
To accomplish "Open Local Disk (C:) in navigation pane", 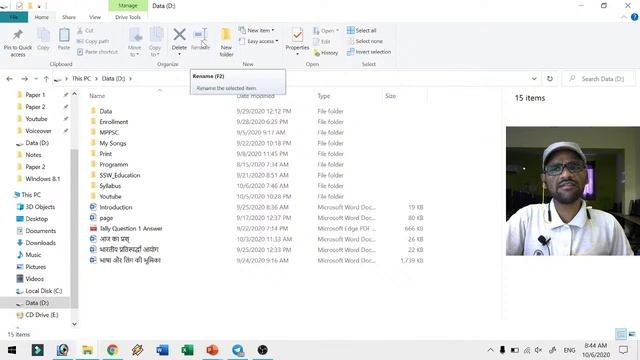I will [44, 291].
